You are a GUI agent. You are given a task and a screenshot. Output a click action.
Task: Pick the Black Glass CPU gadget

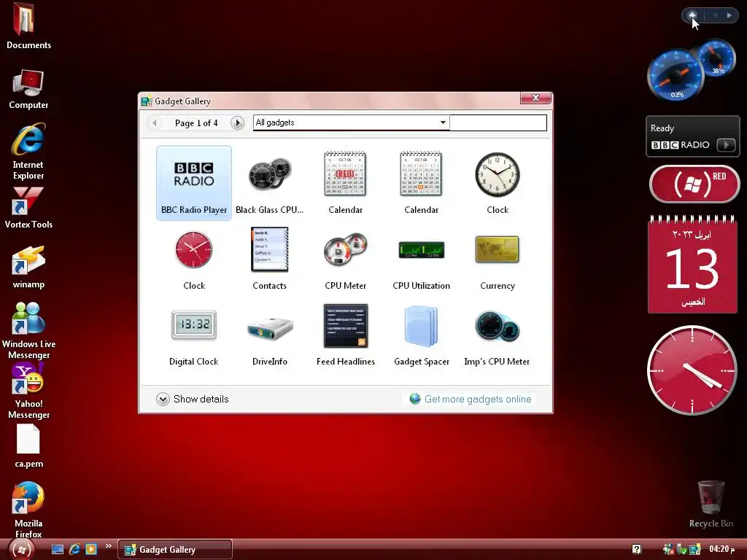click(x=270, y=183)
